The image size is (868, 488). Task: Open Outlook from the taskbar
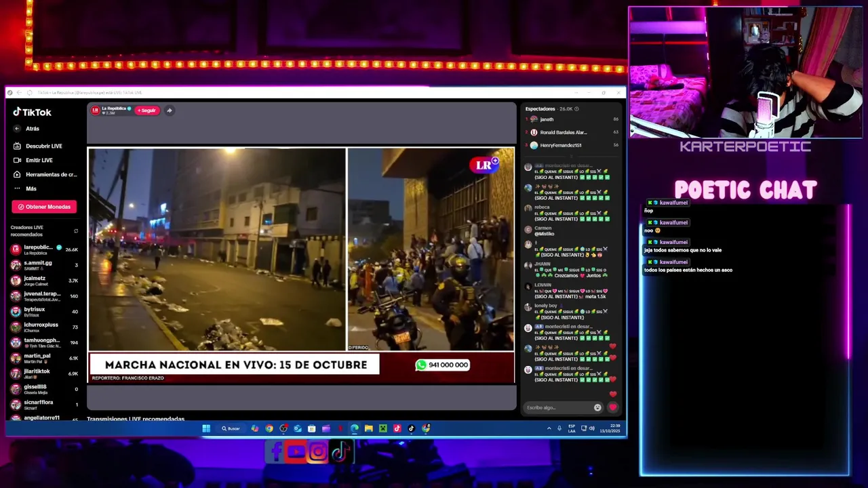[x=298, y=428]
